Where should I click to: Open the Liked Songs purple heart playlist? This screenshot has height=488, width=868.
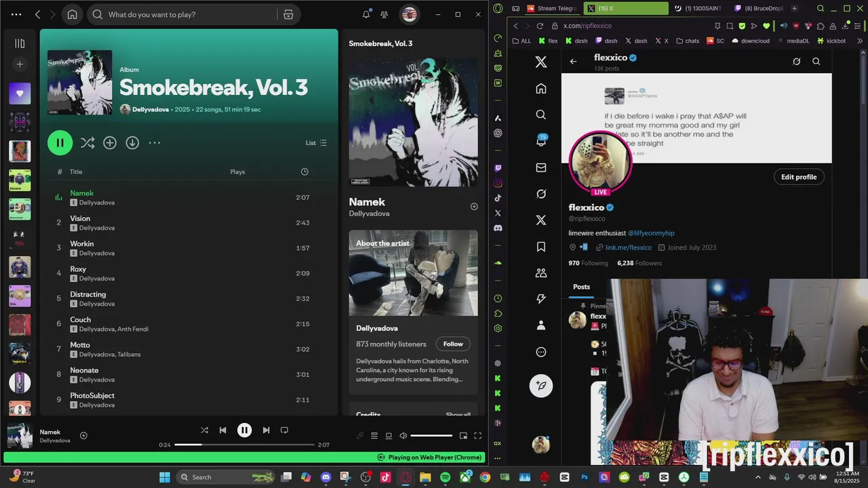click(20, 94)
